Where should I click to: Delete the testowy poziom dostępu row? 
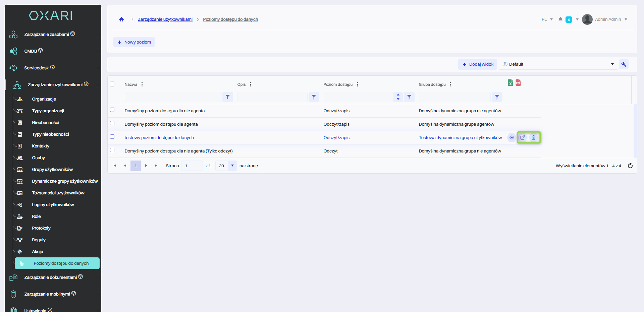click(x=534, y=137)
